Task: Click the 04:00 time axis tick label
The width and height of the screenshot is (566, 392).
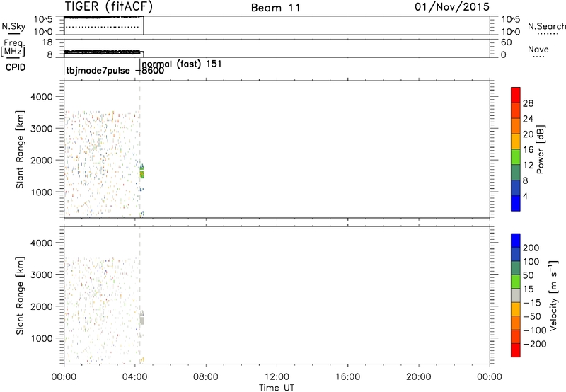Action: coord(135,377)
